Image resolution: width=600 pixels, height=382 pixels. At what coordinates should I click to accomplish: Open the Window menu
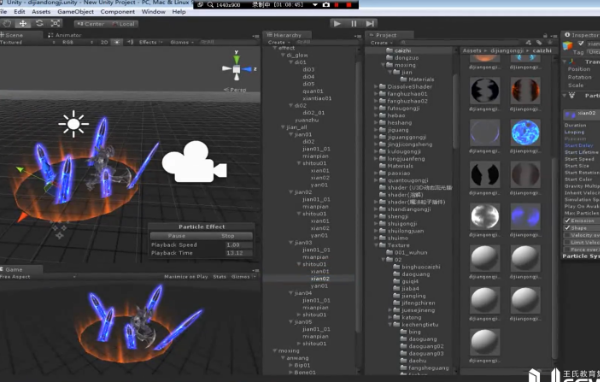click(153, 11)
